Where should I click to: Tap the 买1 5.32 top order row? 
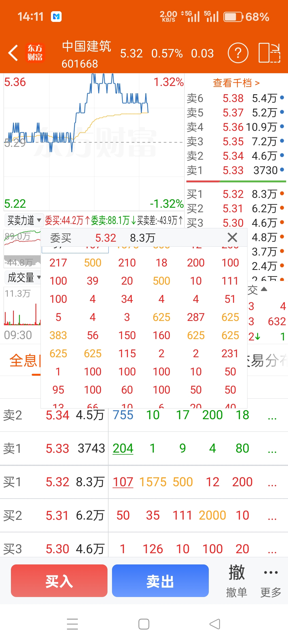[236, 194]
